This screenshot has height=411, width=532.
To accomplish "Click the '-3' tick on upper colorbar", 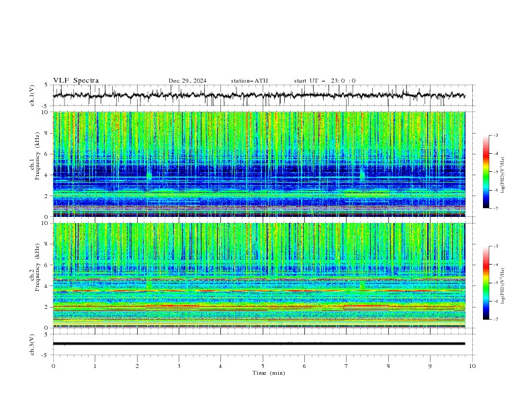I will [x=495, y=135].
